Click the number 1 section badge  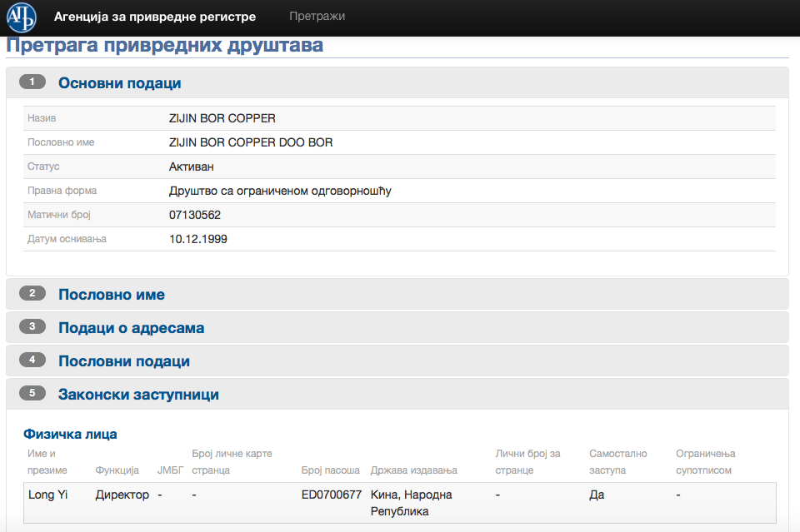[32, 82]
